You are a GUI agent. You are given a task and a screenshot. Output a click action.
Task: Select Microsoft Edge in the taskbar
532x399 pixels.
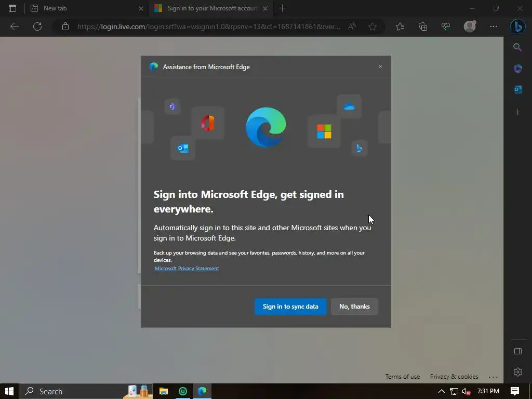pos(202,391)
